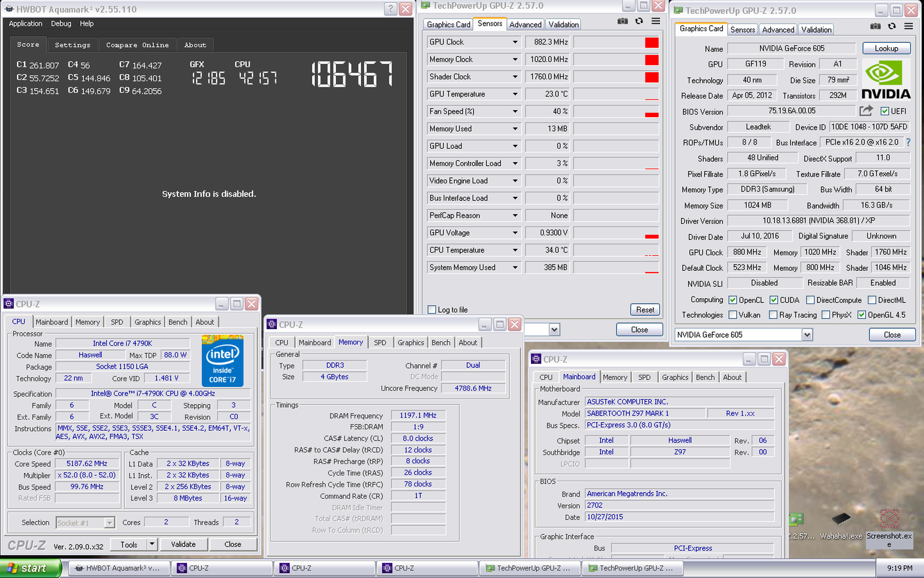Open Bench tab in CPU-Z Mainboard window

coord(705,377)
